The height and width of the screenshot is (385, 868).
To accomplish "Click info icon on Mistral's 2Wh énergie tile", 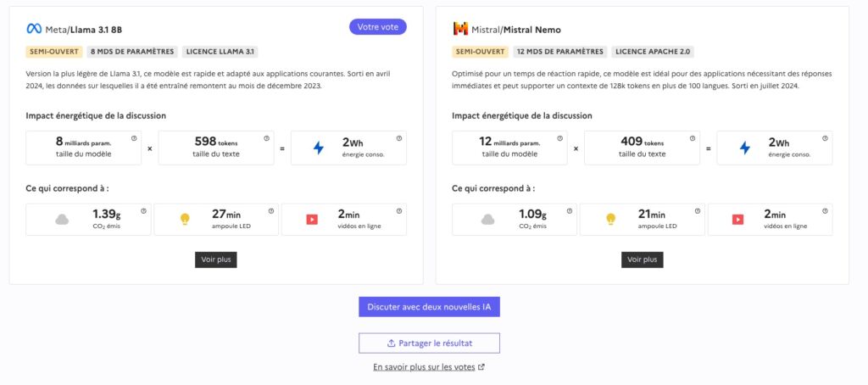I will point(825,138).
